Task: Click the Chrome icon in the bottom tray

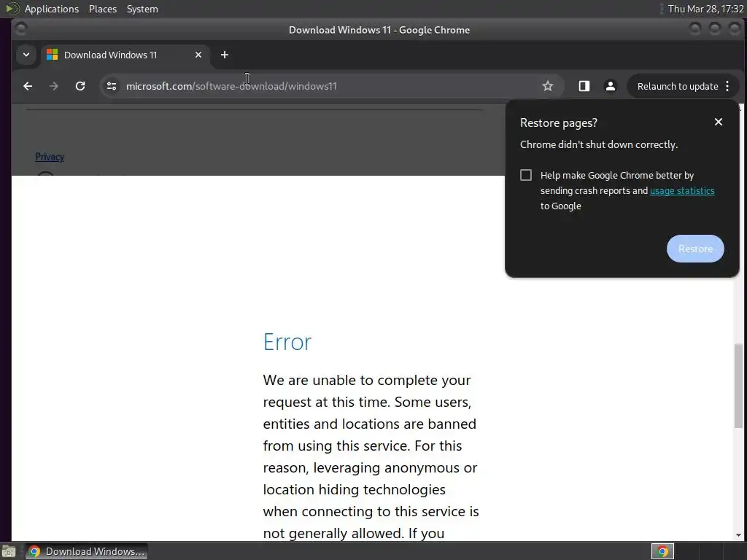Action: point(662,551)
